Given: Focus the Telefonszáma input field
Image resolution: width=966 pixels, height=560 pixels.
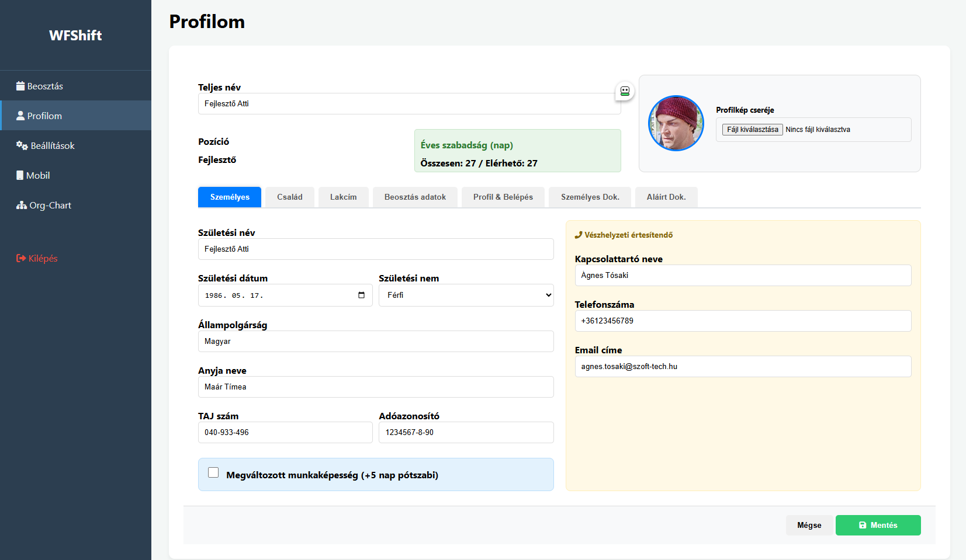Looking at the screenshot, I should [742, 321].
